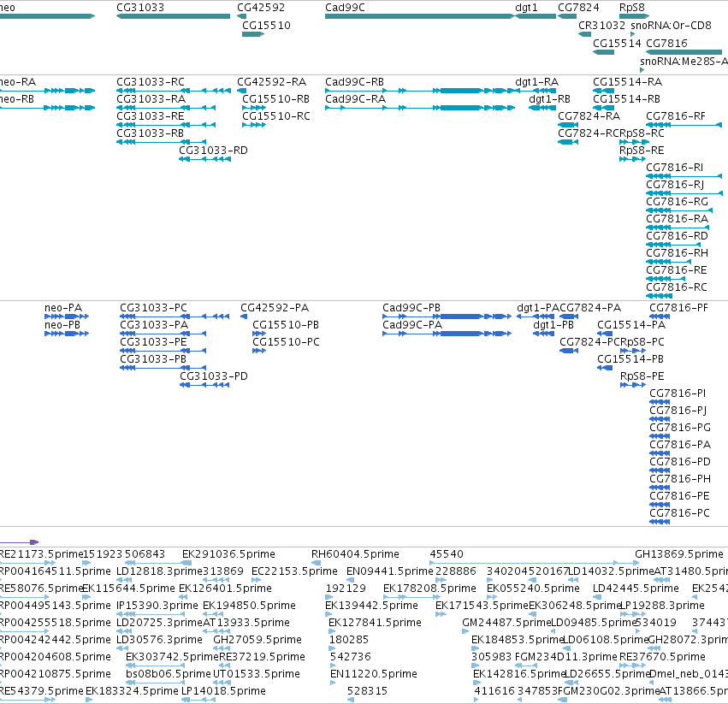Select the dgt1 gene label
Viewport: 728px width, 704px height.
[x=526, y=8]
